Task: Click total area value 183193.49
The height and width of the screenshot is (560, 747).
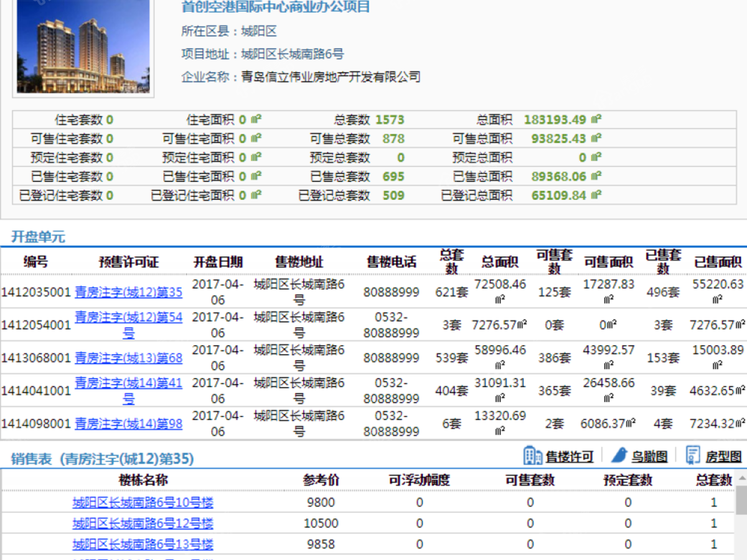Action: 555,120
